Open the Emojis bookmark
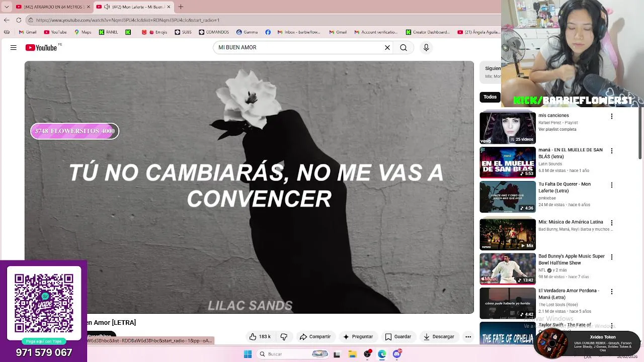Image resolution: width=644 pixels, height=362 pixels. pyautogui.click(x=154, y=32)
